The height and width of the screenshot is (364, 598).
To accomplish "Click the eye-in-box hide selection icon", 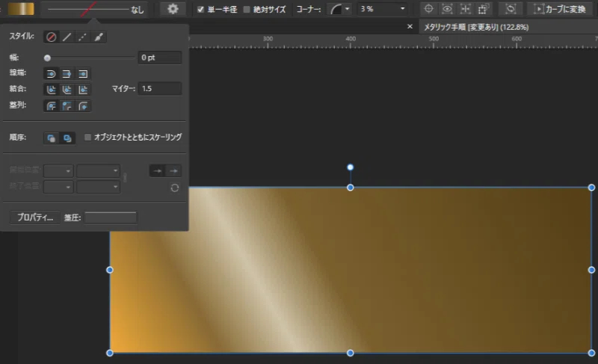I will point(447,9).
